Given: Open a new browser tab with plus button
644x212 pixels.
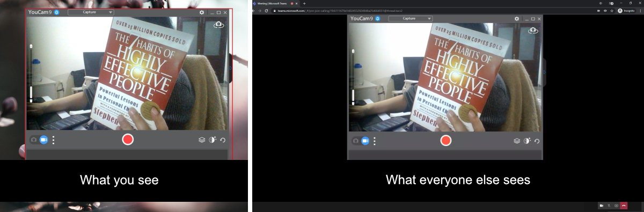Looking at the screenshot, I should point(304,3).
